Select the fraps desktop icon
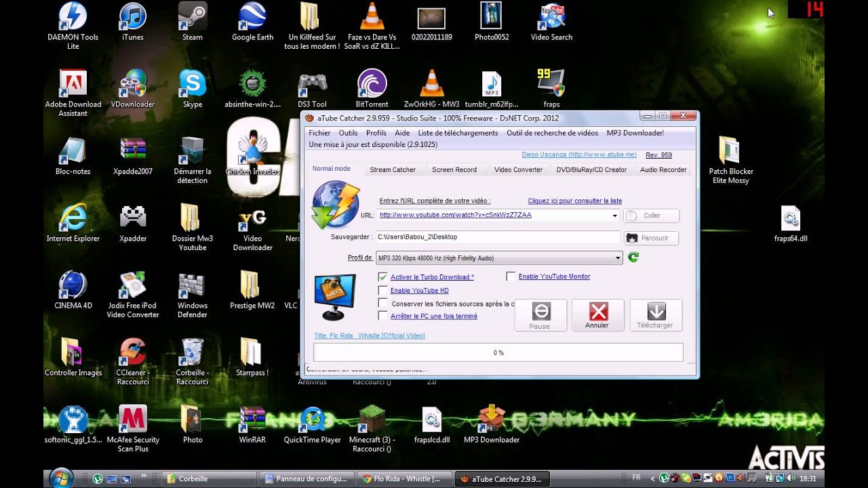Viewport: 868px width, 488px height. pyautogui.click(x=551, y=89)
